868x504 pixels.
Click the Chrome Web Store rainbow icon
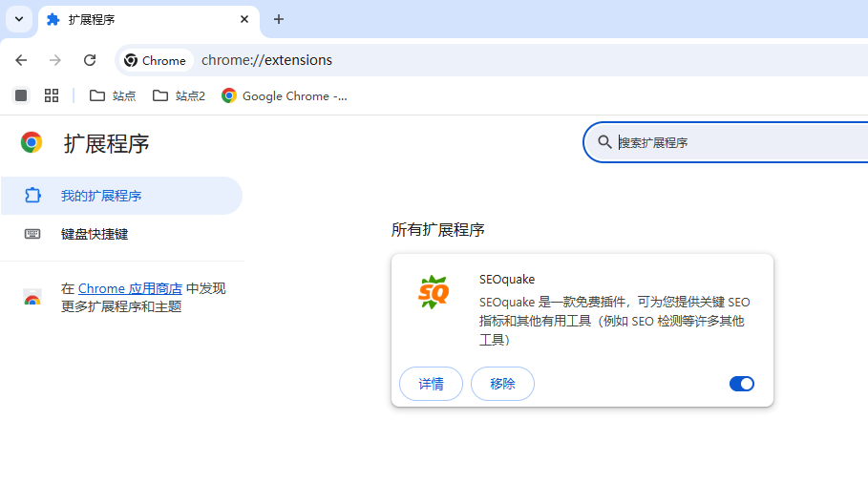click(x=32, y=297)
